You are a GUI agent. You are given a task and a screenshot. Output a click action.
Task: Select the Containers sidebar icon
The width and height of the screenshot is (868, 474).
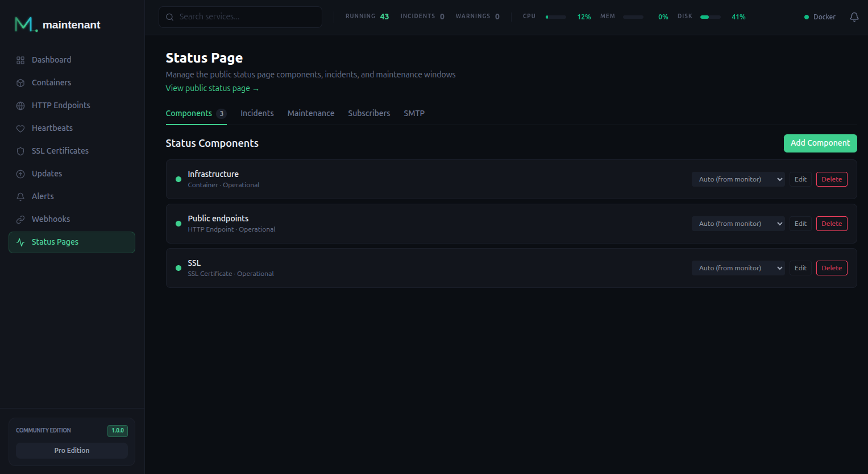[x=20, y=83]
